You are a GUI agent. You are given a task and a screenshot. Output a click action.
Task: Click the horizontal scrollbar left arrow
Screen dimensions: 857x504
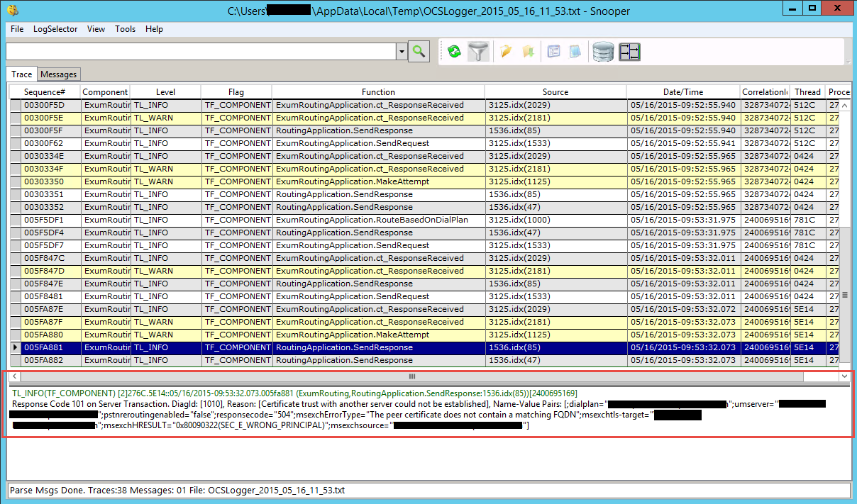tap(14, 376)
